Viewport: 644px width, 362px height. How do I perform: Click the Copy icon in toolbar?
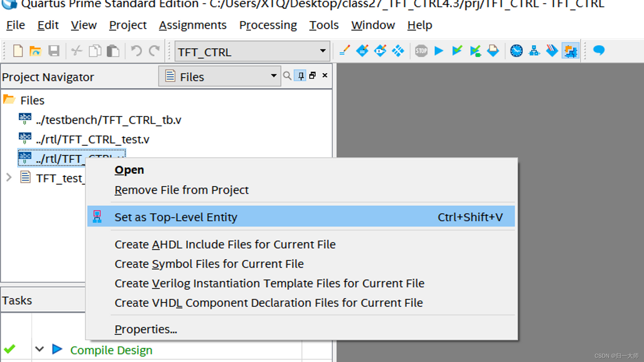click(95, 51)
